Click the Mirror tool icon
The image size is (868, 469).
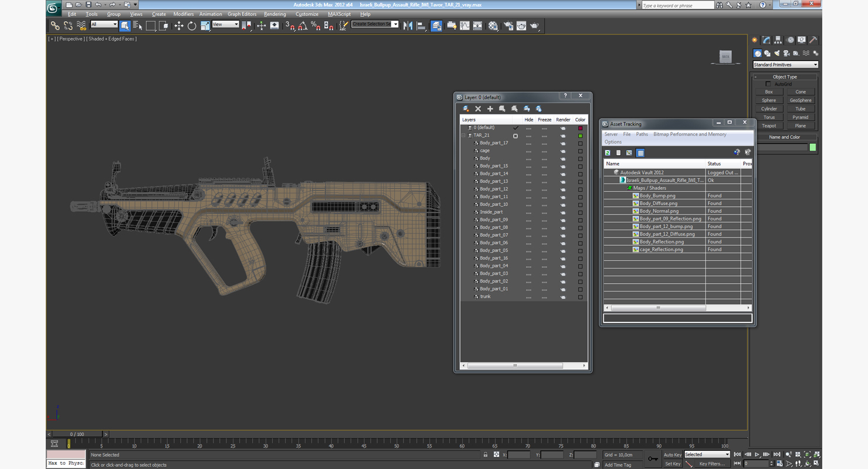tap(408, 26)
